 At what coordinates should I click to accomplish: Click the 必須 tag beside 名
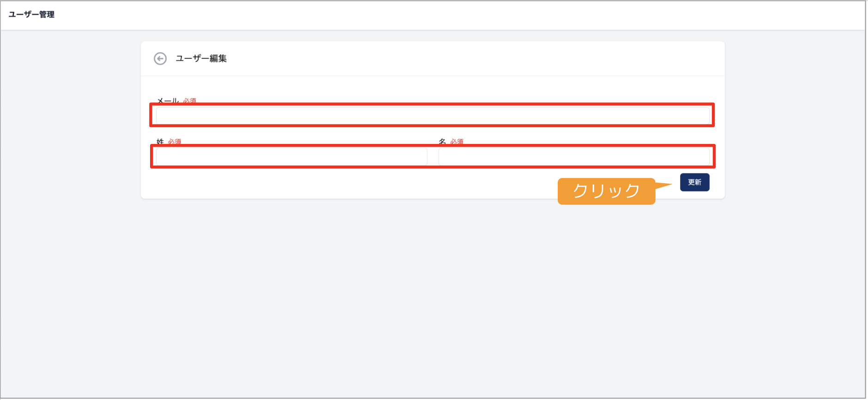[x=457, y=142]
